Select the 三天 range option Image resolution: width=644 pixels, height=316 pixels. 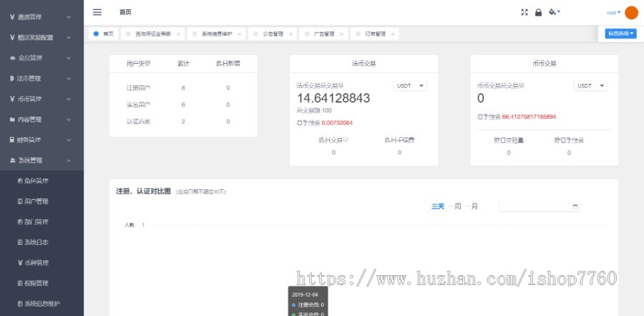click(438, 206)
